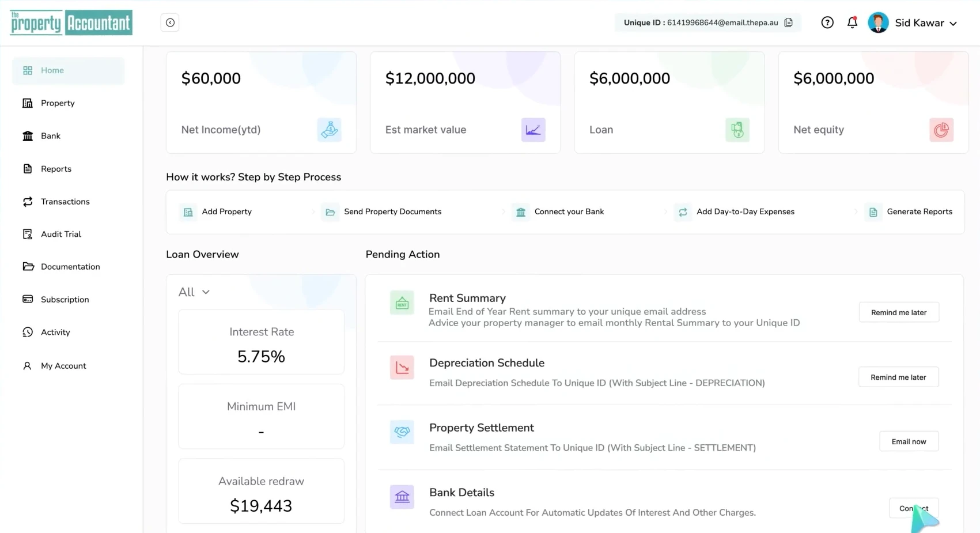Open notifications bell

[852, 22]
